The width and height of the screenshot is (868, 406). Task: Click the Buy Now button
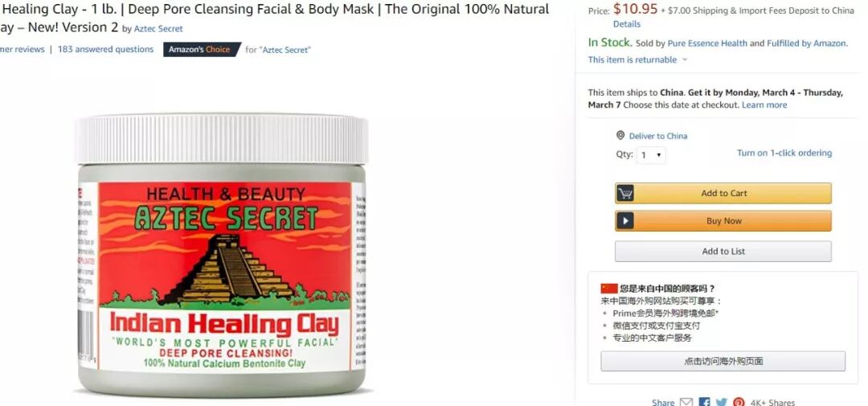point(723,220)
